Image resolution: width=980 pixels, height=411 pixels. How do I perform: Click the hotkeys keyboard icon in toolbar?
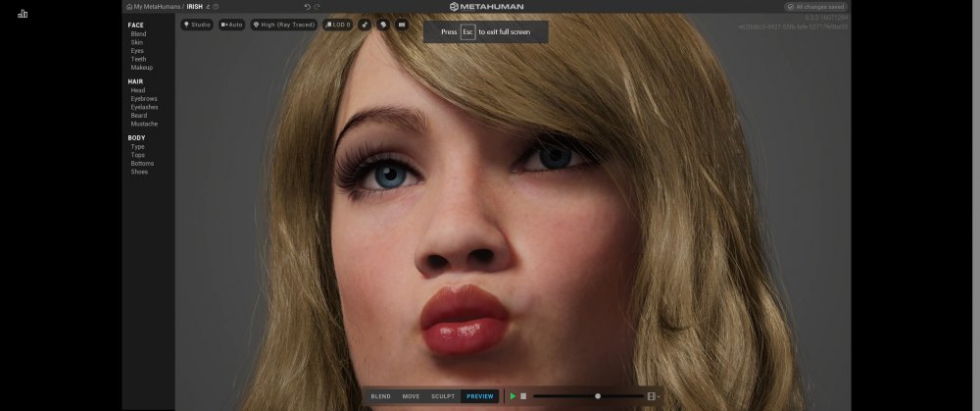tap(402, 25)
